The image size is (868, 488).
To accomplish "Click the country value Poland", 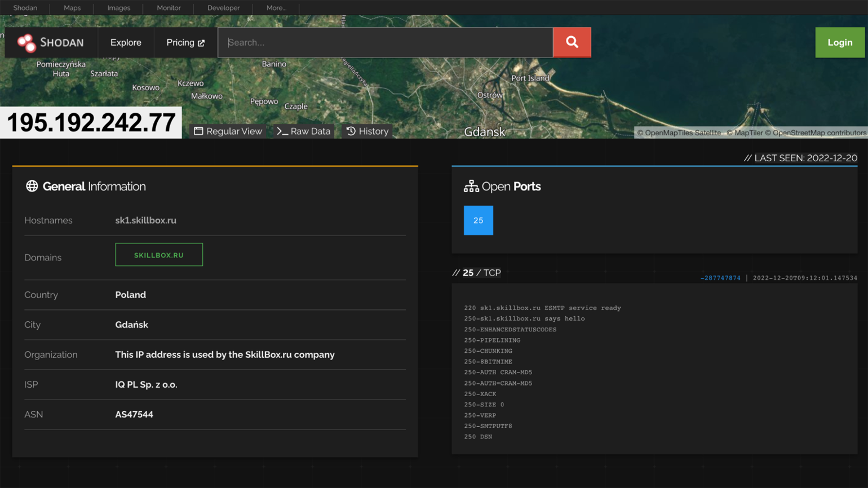I will click(x=131, y=295).
